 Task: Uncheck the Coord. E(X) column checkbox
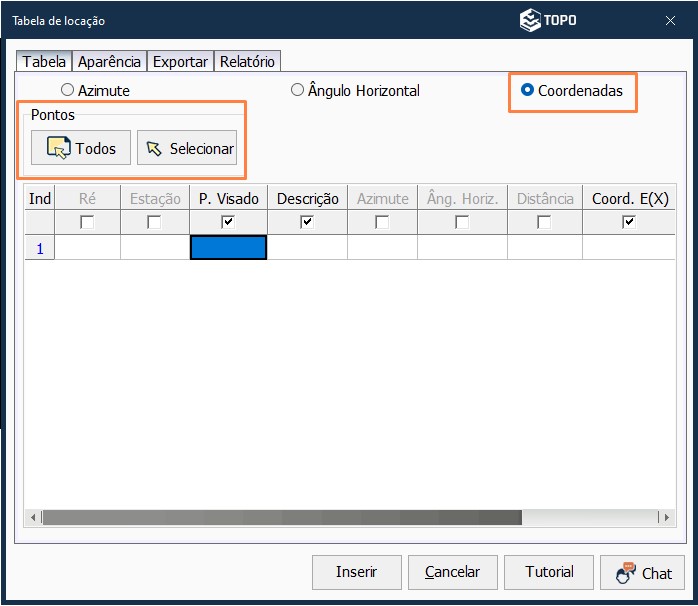629,222
